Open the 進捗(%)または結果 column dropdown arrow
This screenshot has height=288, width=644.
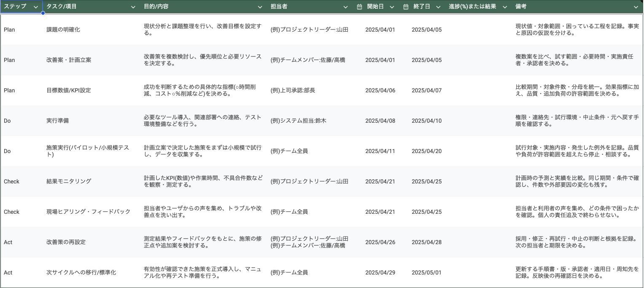point(504,7)
